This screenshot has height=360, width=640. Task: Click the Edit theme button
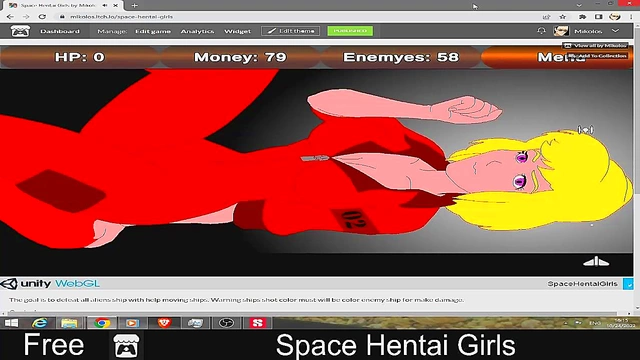(291, 31)
